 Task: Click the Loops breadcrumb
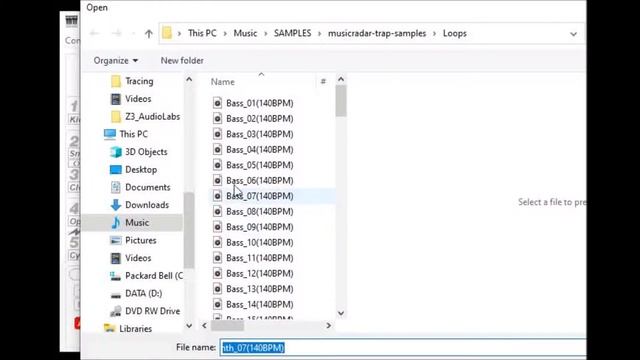pos(455,33)
